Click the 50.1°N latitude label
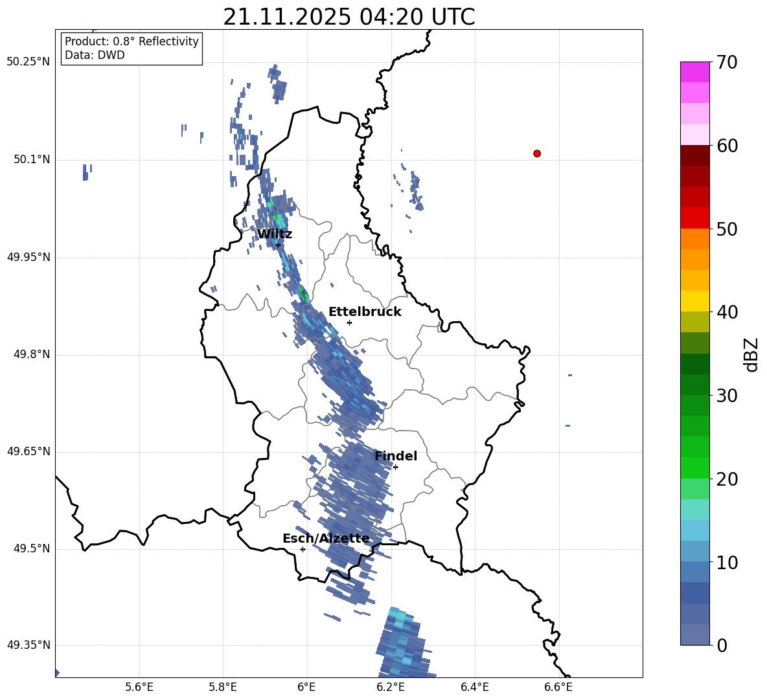767x700 pixels. click(32, 160)
